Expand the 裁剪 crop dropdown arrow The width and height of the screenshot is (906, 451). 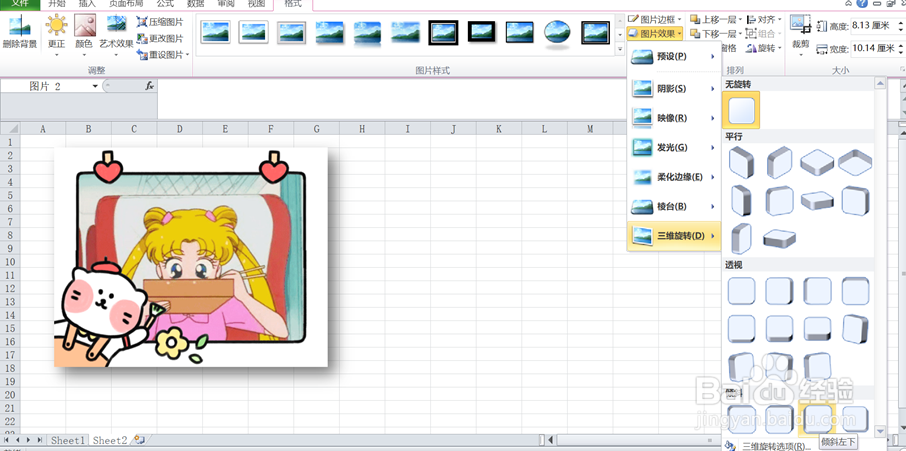(x=801, y=55)
